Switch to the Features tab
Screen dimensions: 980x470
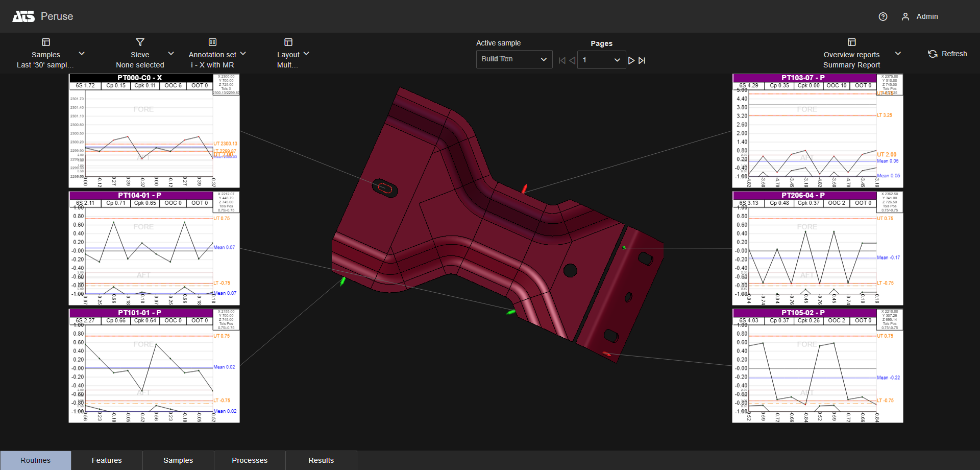[107, 460]
